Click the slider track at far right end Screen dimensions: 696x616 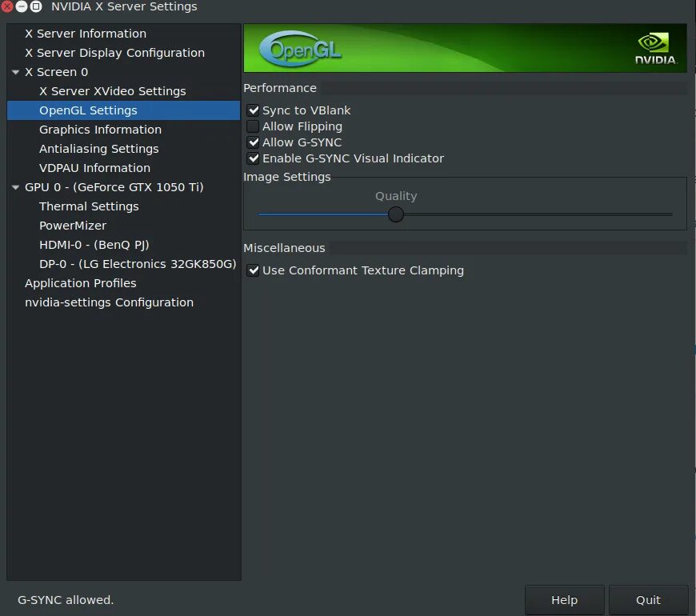tap(670, 214)
